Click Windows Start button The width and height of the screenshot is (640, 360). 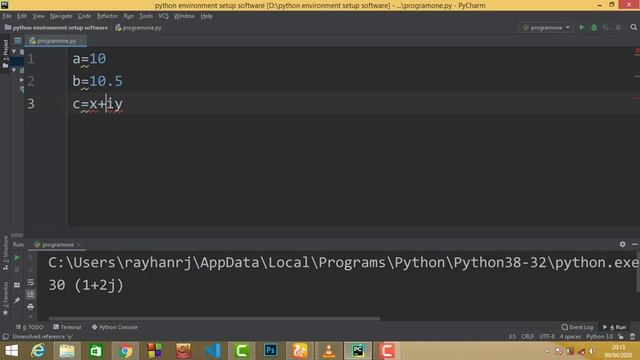(x=11, y=351)
